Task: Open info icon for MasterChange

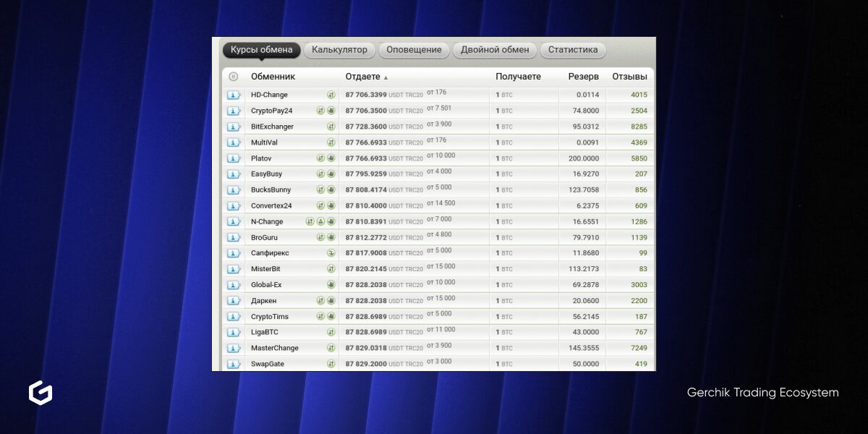Action: [233, 349]
